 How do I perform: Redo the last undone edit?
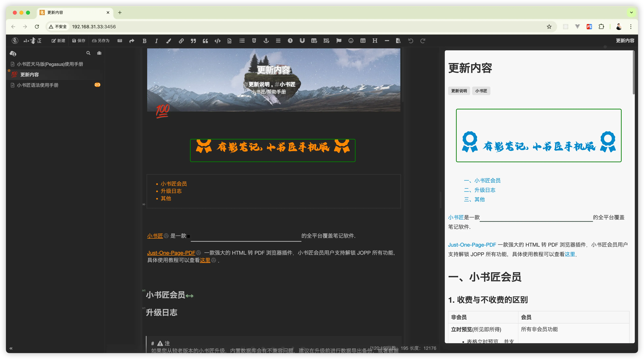[x=423, y=40]
